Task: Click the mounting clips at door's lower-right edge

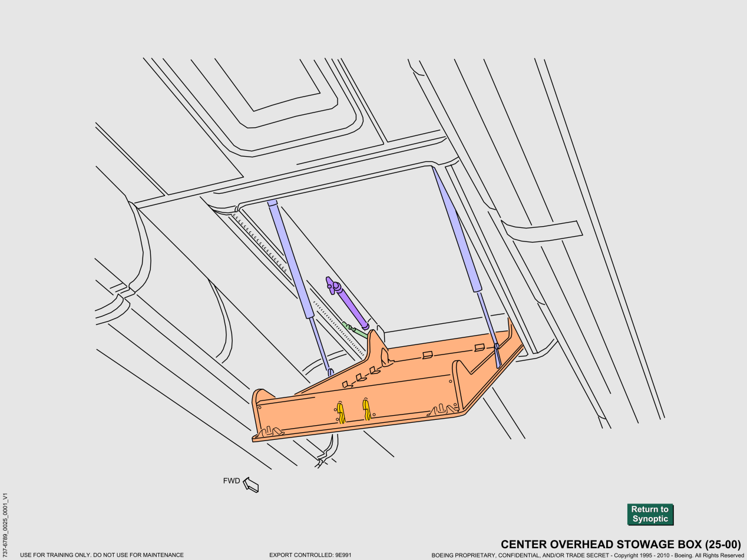Action: (445, 408)
